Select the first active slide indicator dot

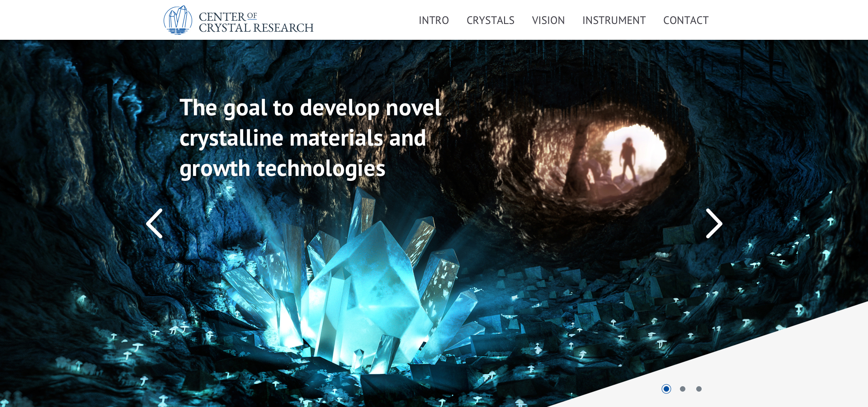pos(666,389)
